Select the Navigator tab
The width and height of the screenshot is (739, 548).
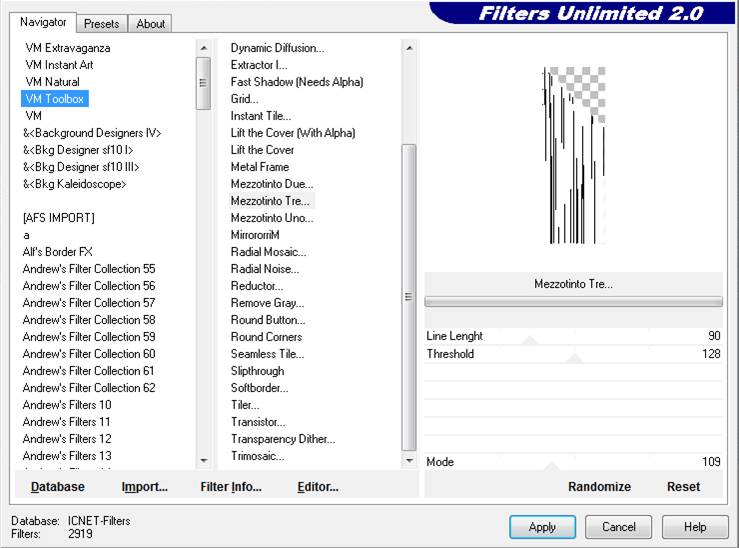tap(43, 22)
